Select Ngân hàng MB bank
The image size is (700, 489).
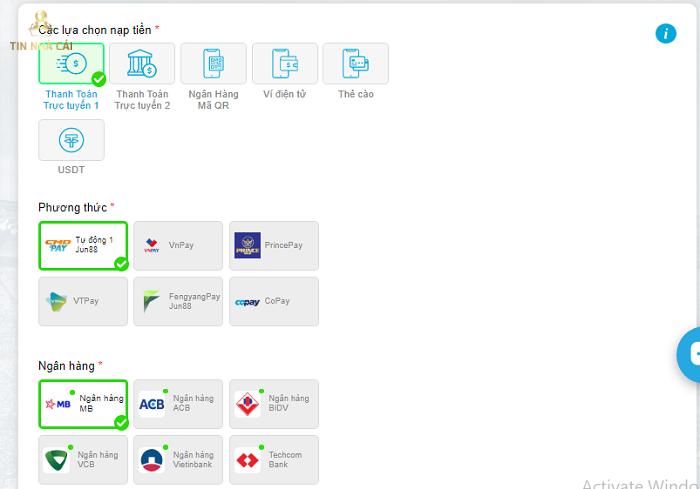(x=83, y=404)
